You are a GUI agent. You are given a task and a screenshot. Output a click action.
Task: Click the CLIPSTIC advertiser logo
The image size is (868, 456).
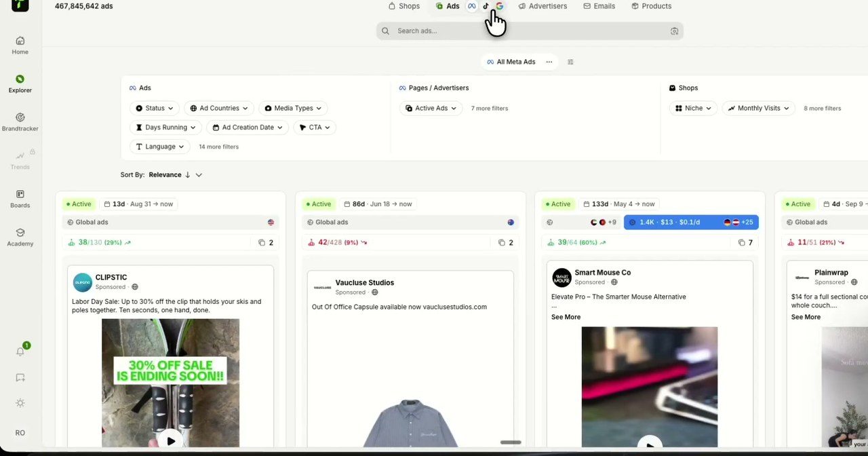(83, 282)
